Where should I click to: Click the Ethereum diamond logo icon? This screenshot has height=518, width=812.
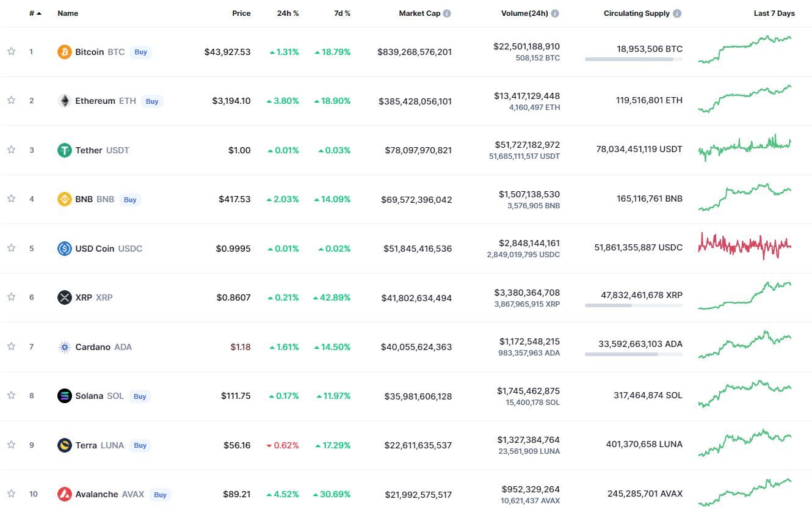[x=64, y=101]
